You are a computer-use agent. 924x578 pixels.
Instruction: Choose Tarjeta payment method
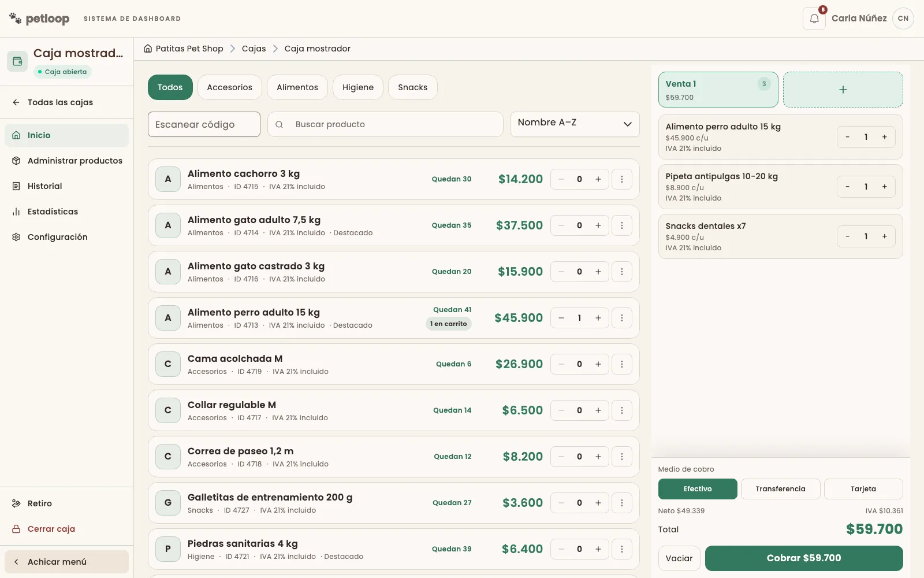coord(863,489)
